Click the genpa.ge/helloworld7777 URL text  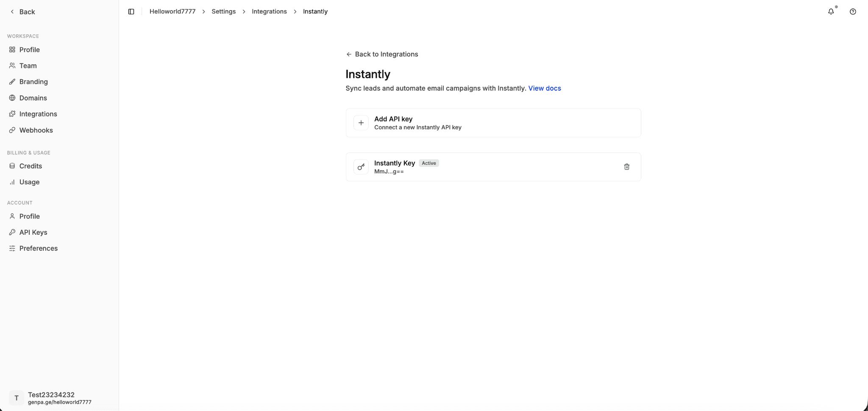60,402
